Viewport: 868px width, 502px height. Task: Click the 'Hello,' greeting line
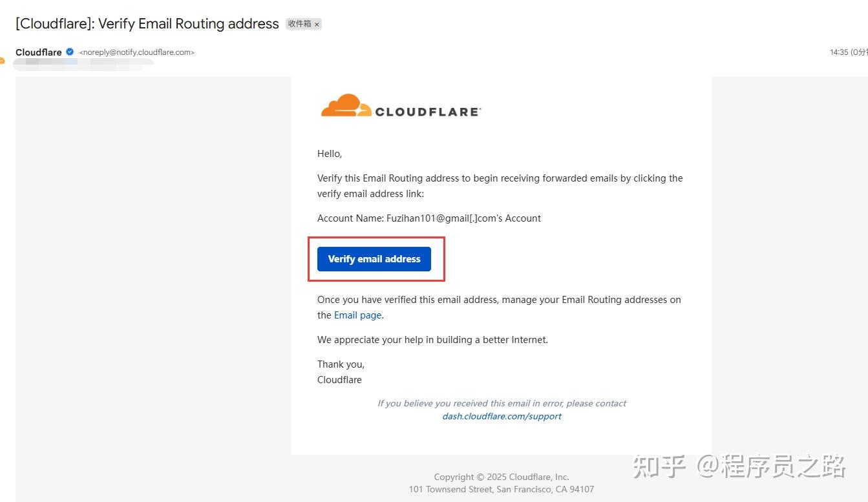tap(330, 154)
